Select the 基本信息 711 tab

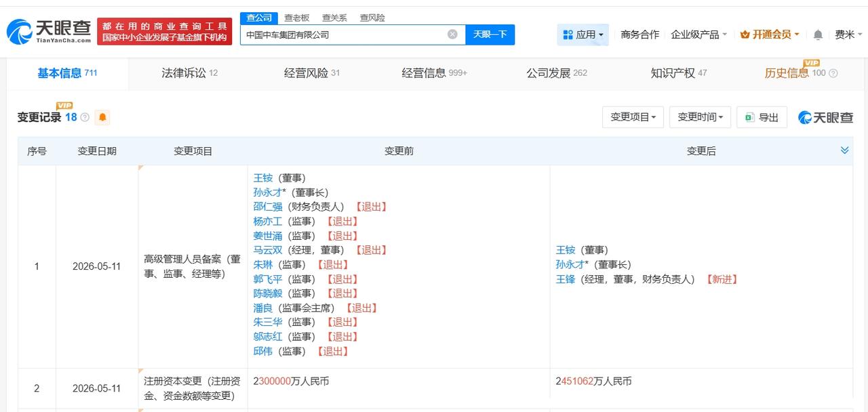[x=67, y=73]
